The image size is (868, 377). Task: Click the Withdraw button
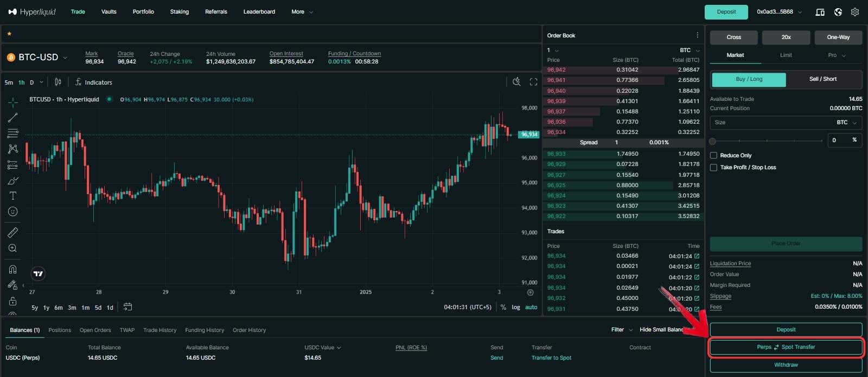tap(786, 365)
